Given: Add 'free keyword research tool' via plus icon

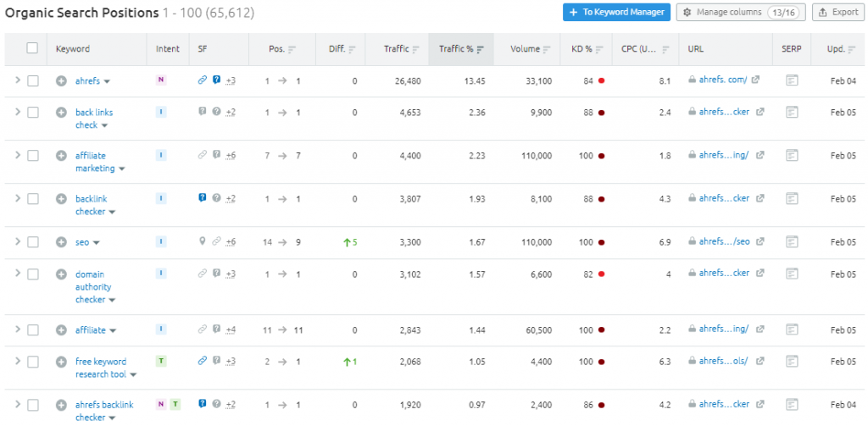Looking at the screenshot, I should click(x=61, y=362).
